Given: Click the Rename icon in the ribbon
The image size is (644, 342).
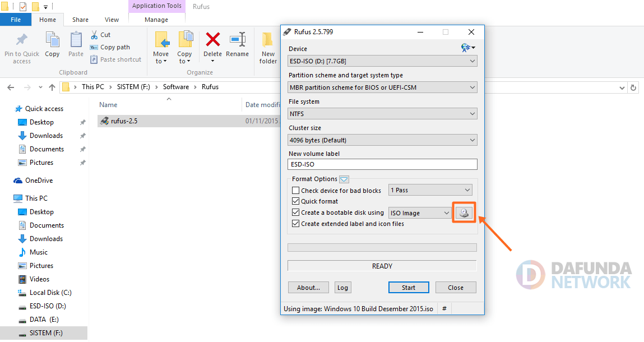Looking at the screenshot, I should [237, 40].
